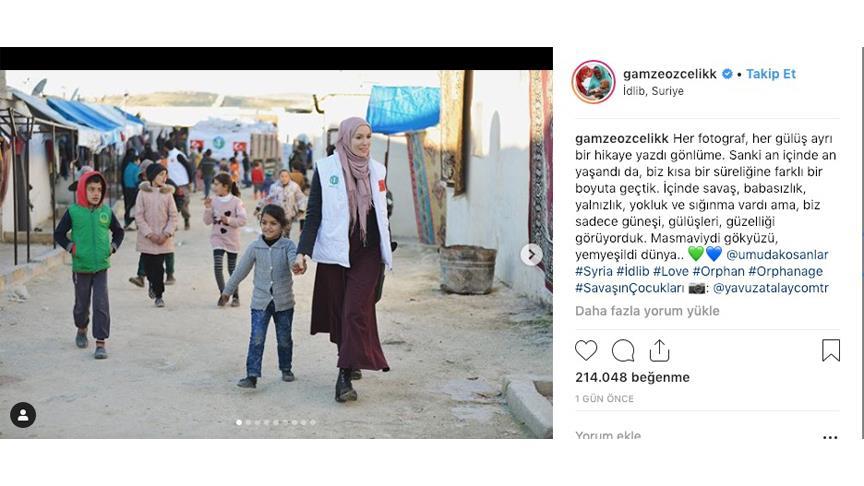This screenshot has width=864, height=486.
Task: Open comments via the speech bubble icon
Action: 623,350
